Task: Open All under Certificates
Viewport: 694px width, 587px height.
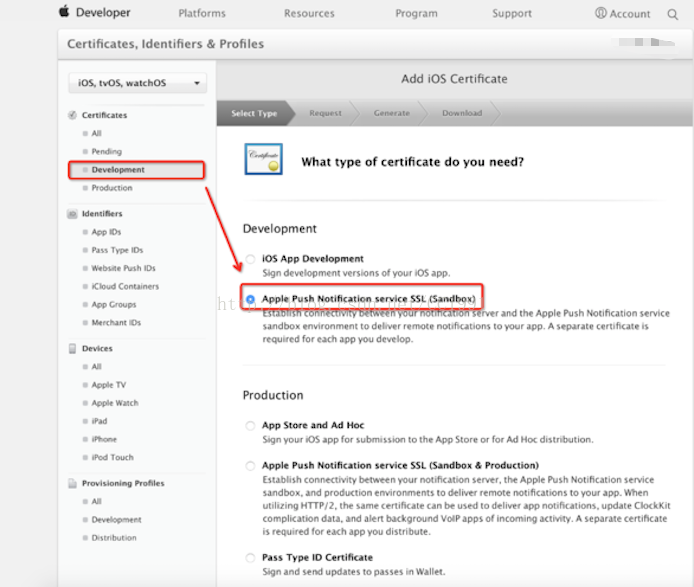Action: coord(96,133)
